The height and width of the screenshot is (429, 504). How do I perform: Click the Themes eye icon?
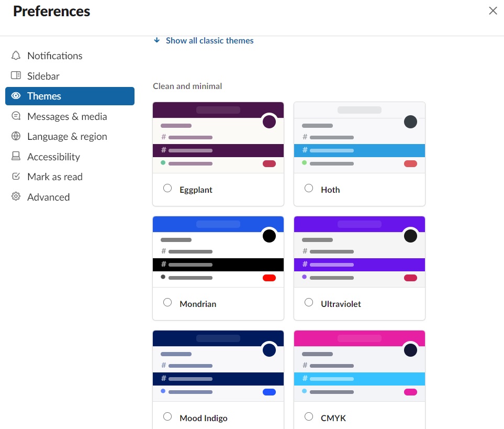pyautogui.click(x=16, y=96)
